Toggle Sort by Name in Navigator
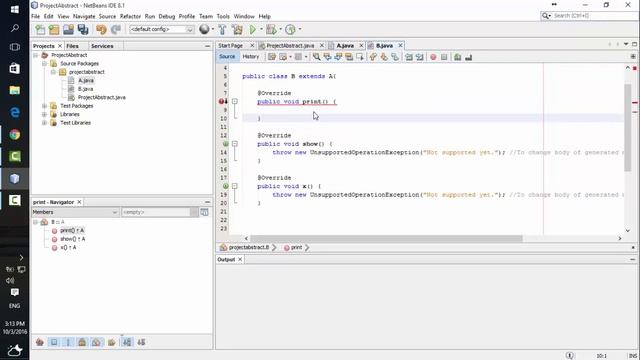This screenshot has height=360, width=640. tap(127, 342)
